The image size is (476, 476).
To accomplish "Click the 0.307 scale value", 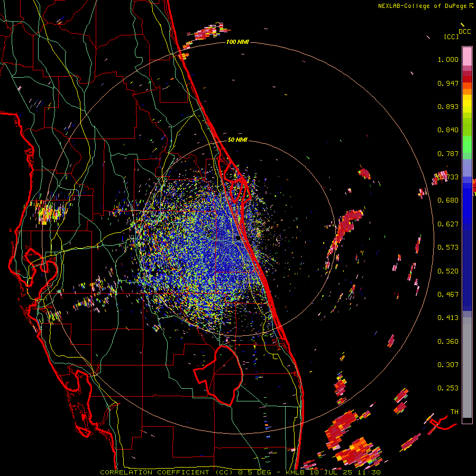I will 448,365.
